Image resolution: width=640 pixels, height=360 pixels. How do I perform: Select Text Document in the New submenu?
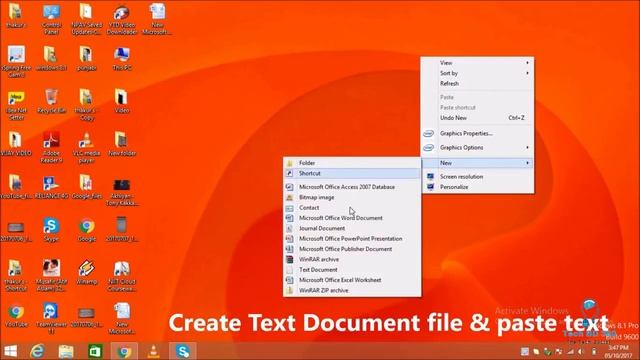pos(352,269)
